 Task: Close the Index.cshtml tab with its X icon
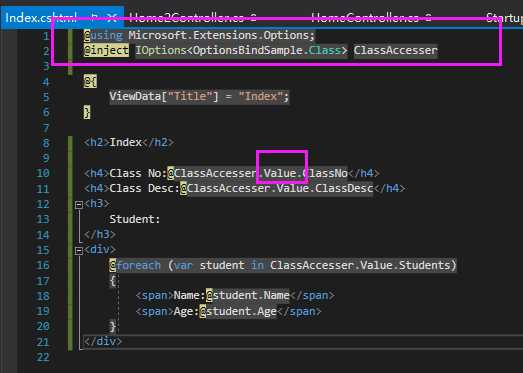tap(112, 17)
